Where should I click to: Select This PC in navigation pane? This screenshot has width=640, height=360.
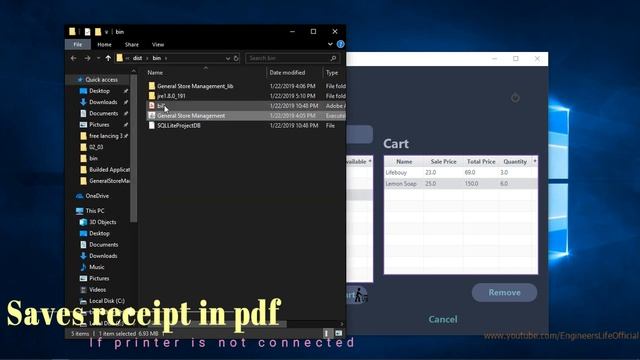pos(95,211)
